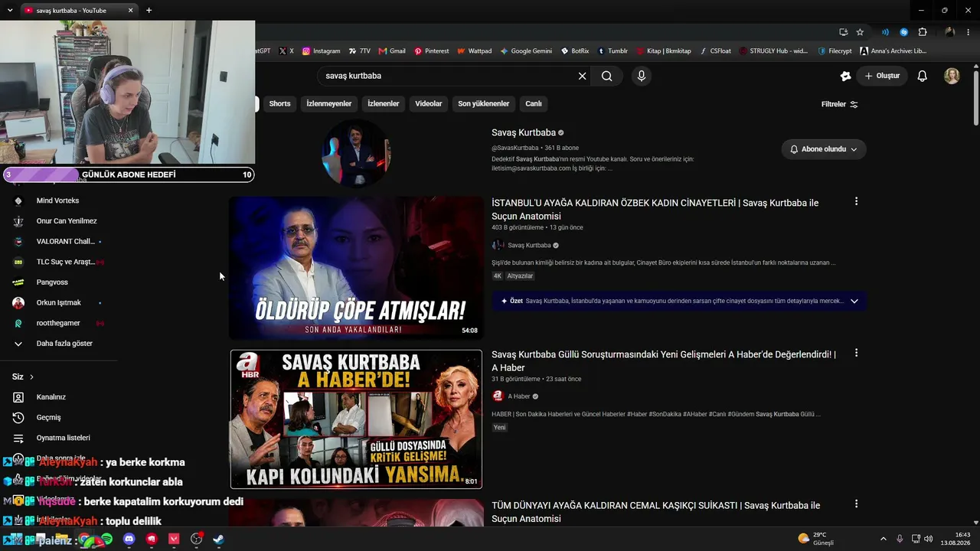Open the Filecrypt bookmark
This screenshot has width=980, height=551.
(x=835, y=51)
